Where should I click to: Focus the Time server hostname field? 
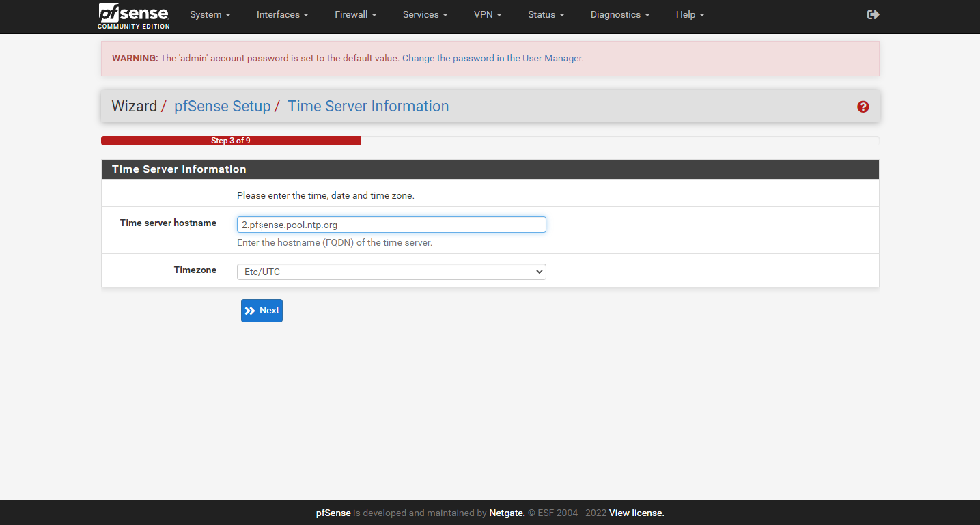391,225
